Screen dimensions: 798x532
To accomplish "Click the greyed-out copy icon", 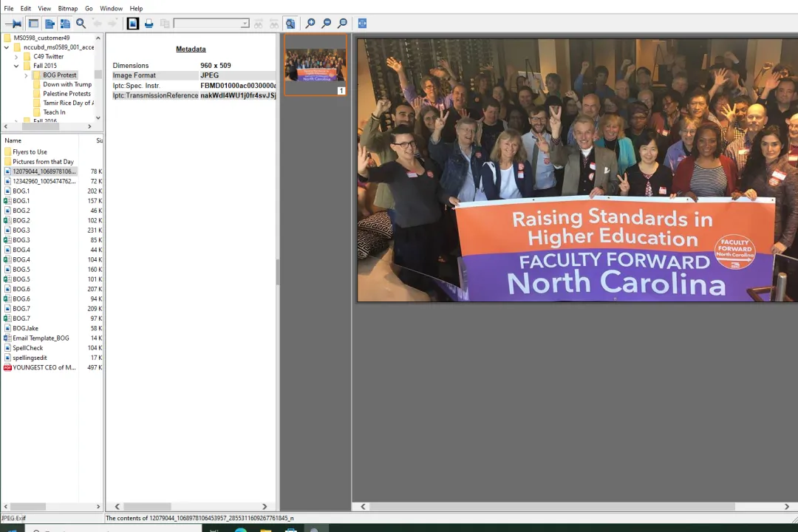I will coord(165,24).
